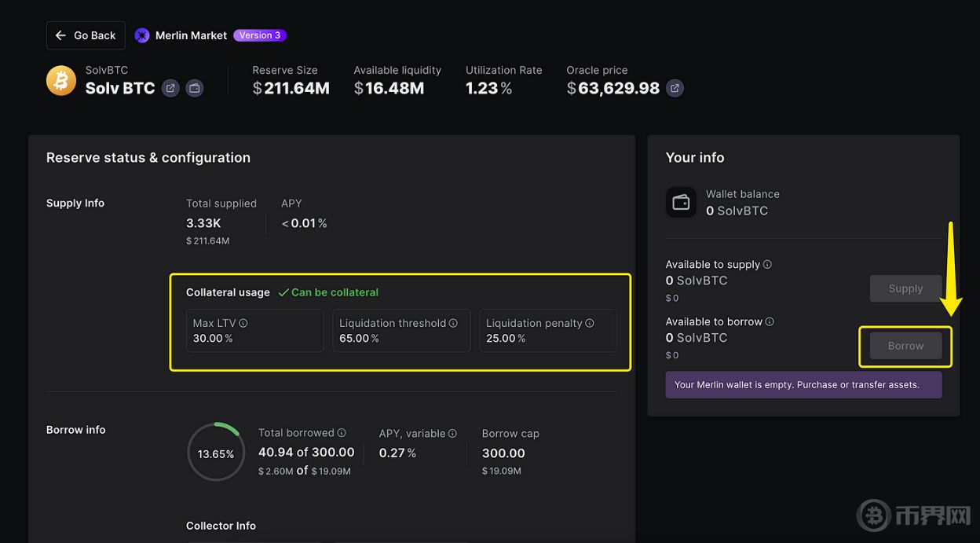This screenshot has width=980, height=543.
Task: Open external link beside Solv BTC name
Action: [x=170, y=88]
